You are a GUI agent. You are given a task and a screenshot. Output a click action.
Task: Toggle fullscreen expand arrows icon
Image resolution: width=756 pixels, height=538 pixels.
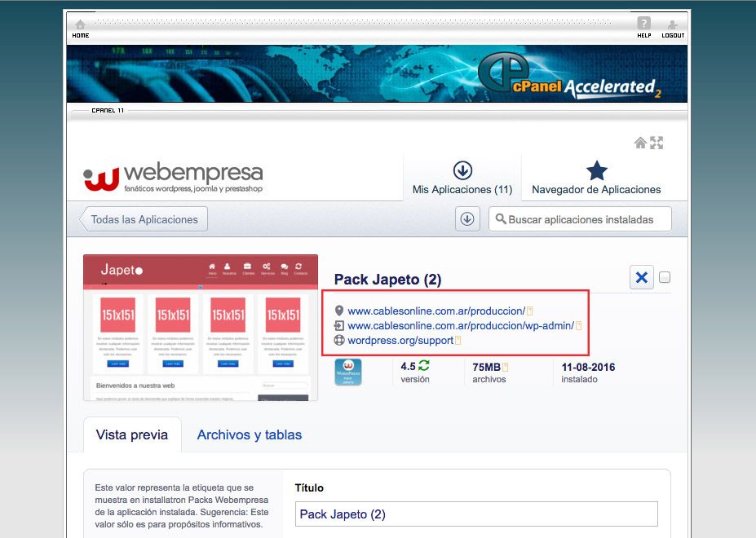pyautogui.click(x=657, y=143)
